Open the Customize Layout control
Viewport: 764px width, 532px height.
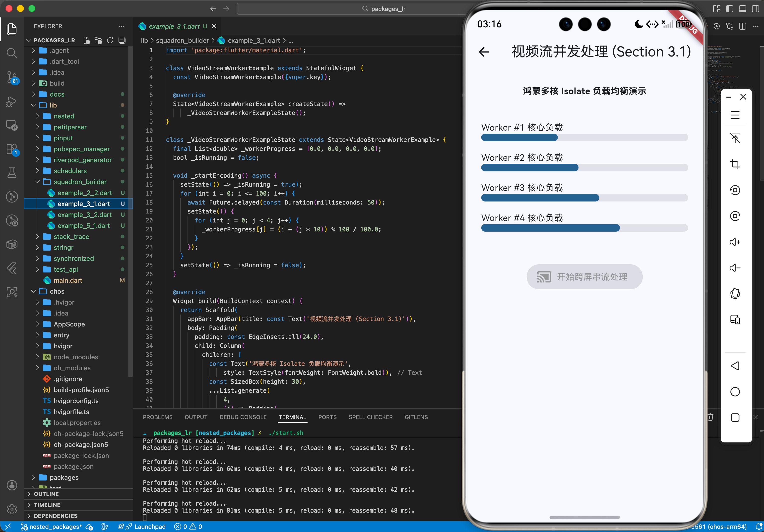pyautogui.click(x=717, y=9)
